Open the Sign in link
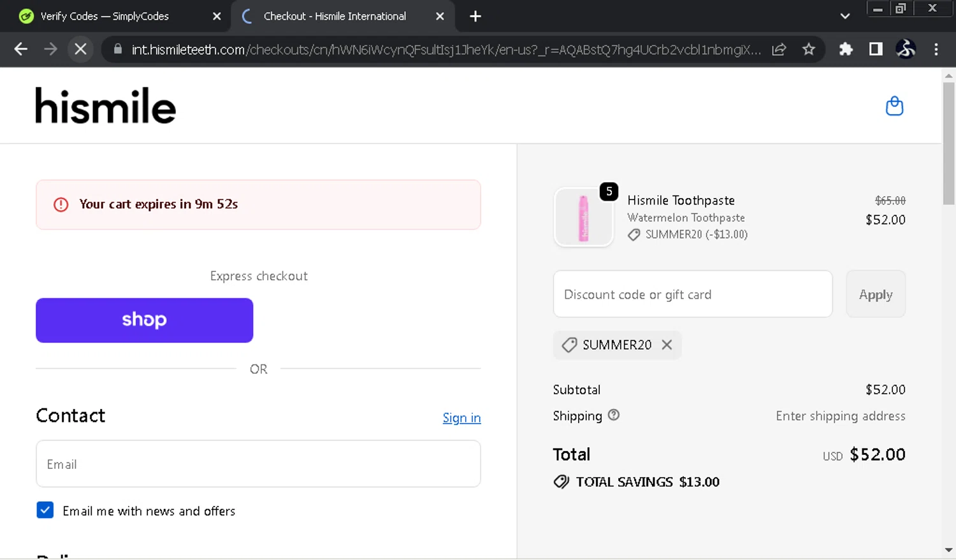The height and width of the screenshot is (560, 956). coord(461,418)
